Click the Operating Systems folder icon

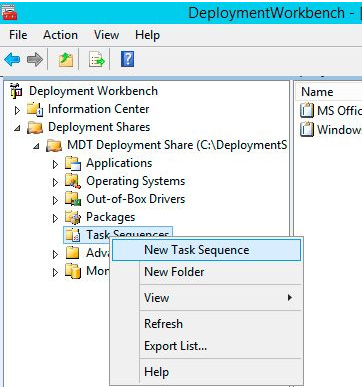point(73,181)
